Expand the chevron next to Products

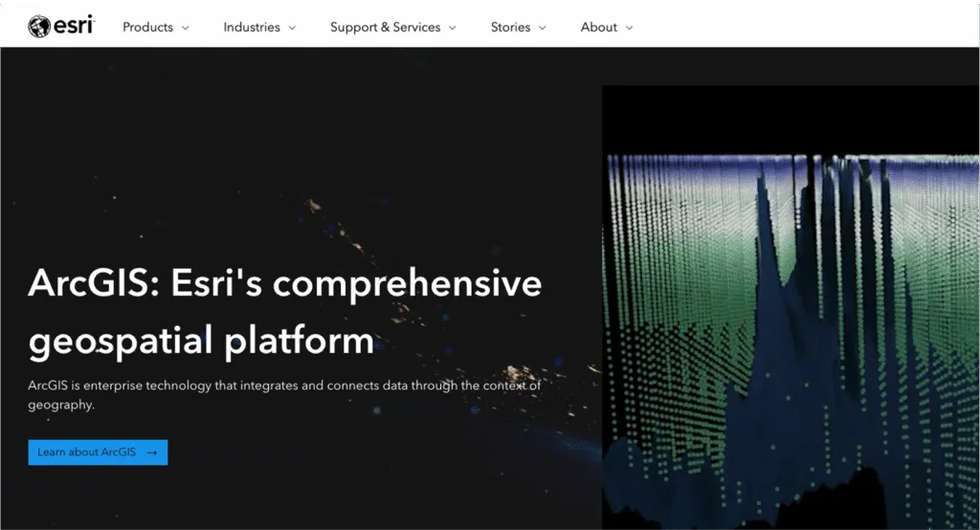coord(186,28)
